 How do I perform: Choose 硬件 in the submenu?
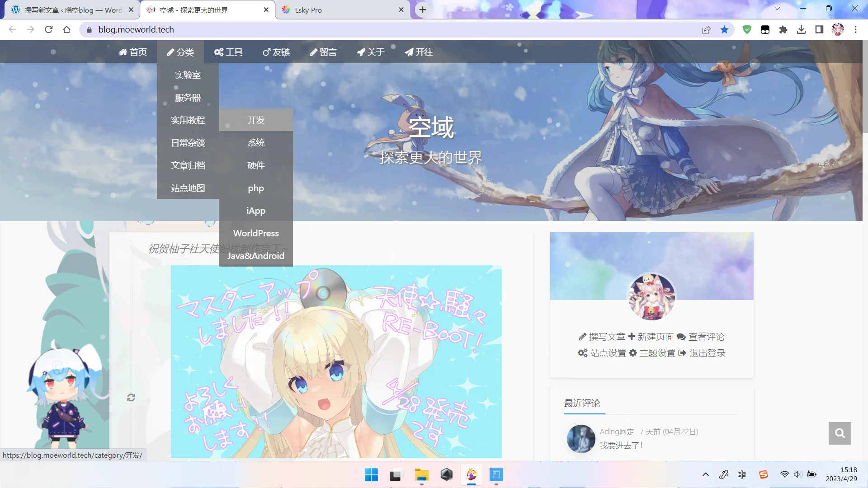pyautogui.click(x=256, y=165)
